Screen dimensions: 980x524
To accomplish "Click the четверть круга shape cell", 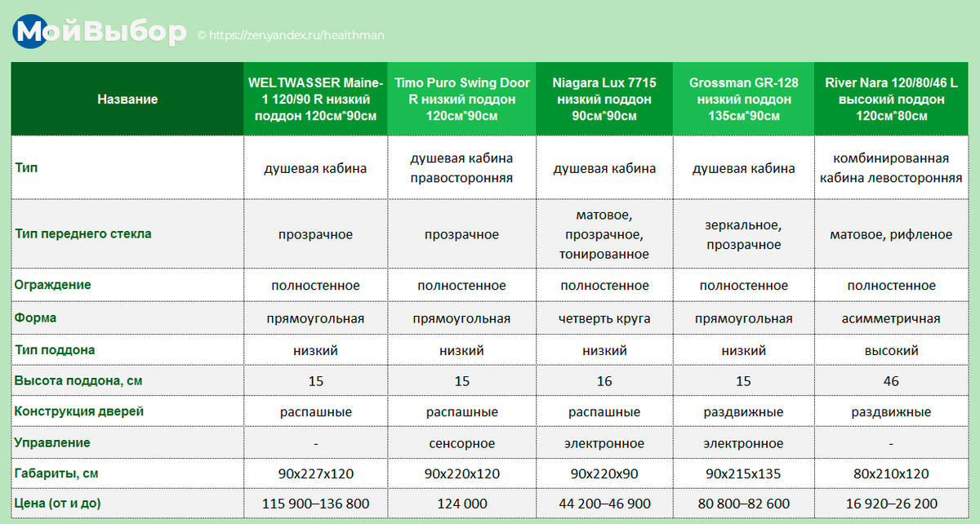I will click(x=604, y=318).
